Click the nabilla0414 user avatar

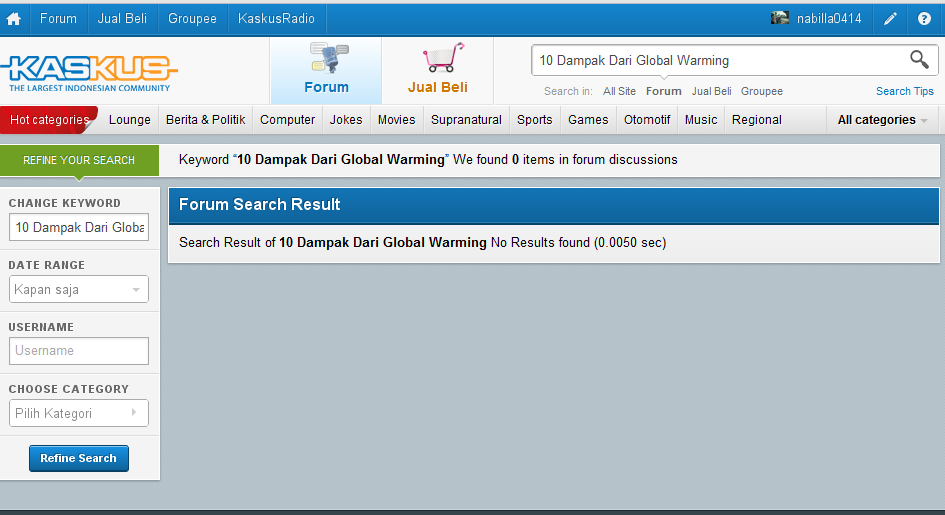click(780, 18)
